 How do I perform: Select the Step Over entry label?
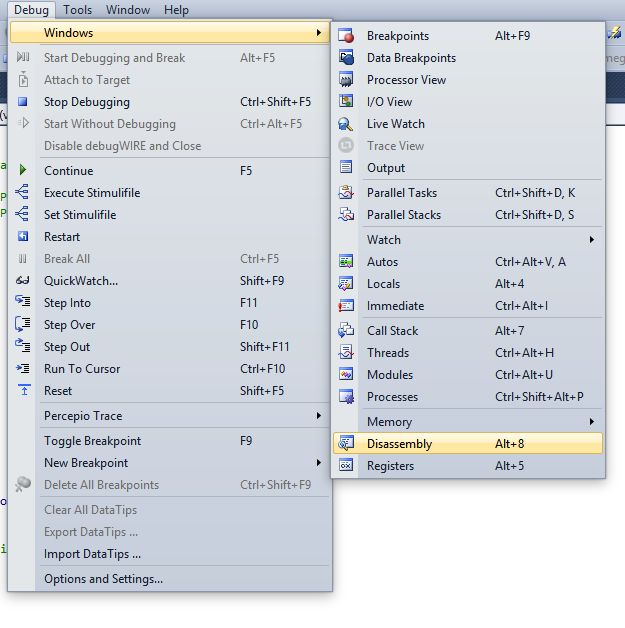coord(70,325)
